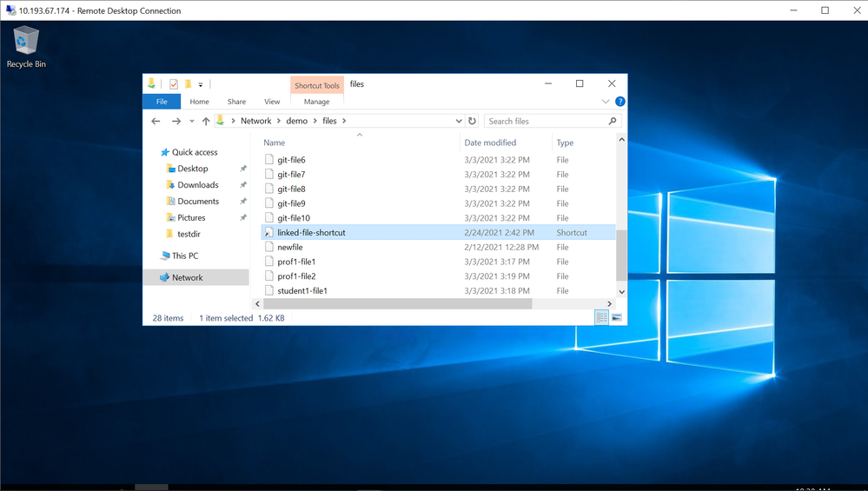Open Explorer help question mark
This screenshot has height=491, width=868.
pos(620,102)
